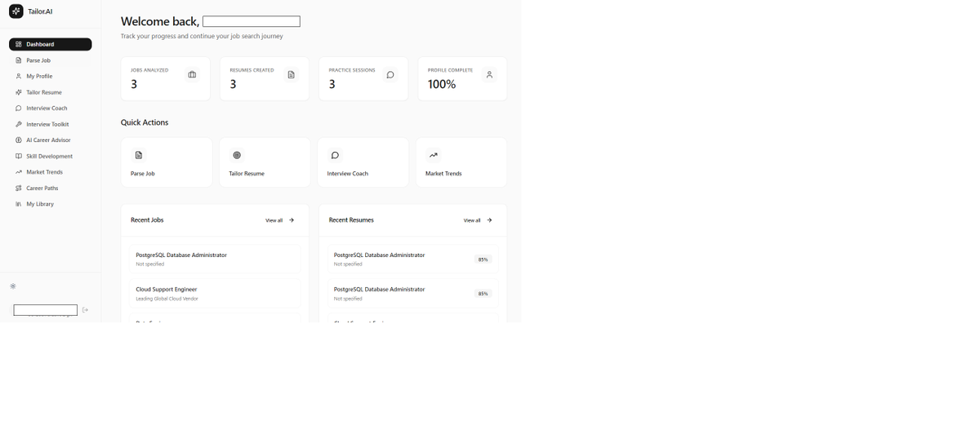
Task: Click the Parse Job card document icon
Action: coord(139,155)
